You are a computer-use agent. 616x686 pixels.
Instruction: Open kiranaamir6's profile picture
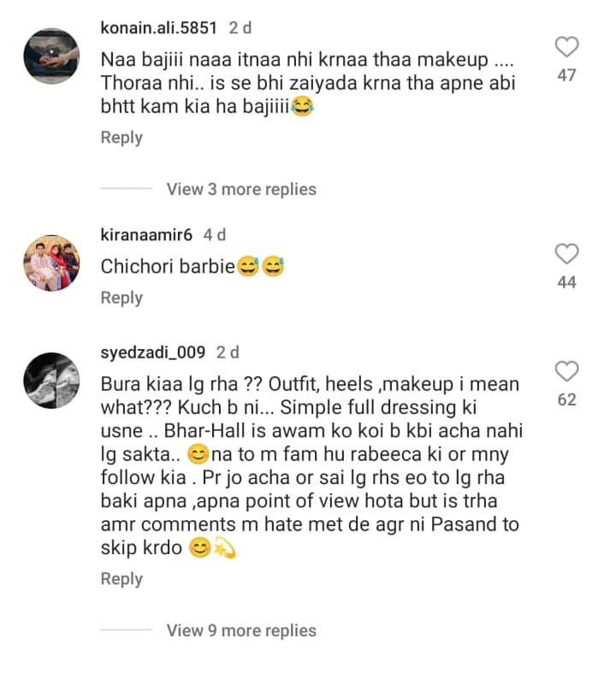click(51, 263)
